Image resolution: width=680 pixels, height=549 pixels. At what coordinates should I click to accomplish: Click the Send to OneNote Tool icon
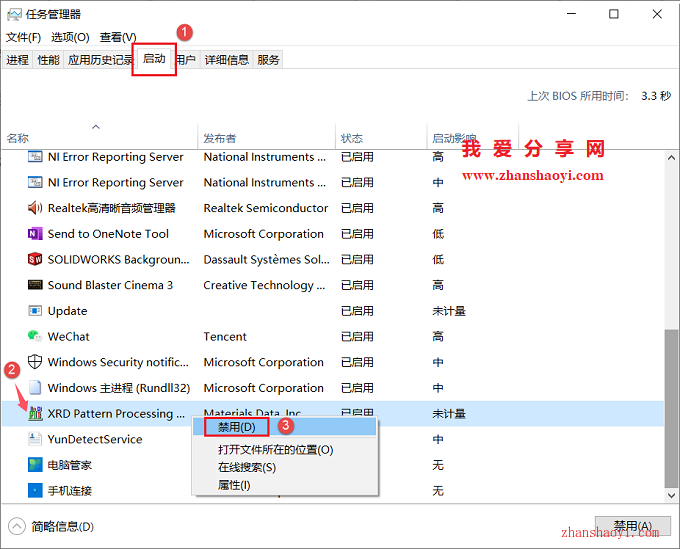point(36,234)
